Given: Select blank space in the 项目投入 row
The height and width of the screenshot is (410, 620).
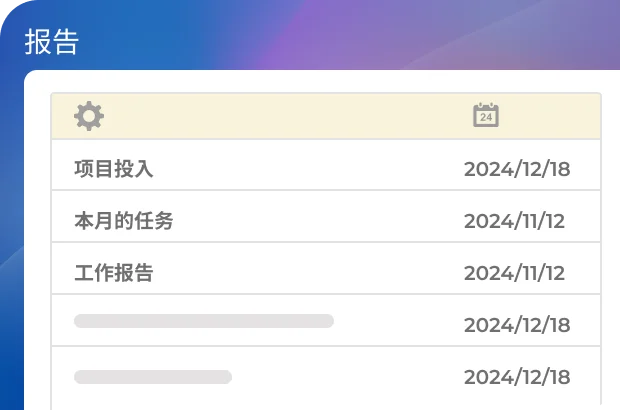Looking at the screenshot, I should point(308,165).
